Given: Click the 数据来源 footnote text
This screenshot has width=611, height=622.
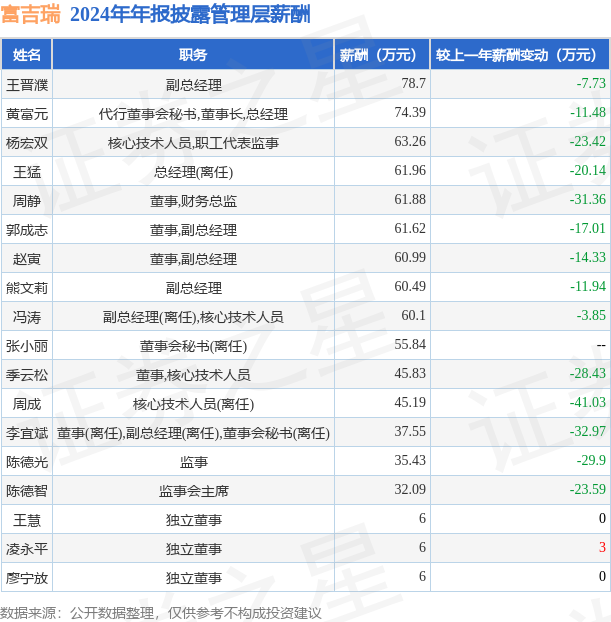Looking at the screenshot, I should click(161, 613).
